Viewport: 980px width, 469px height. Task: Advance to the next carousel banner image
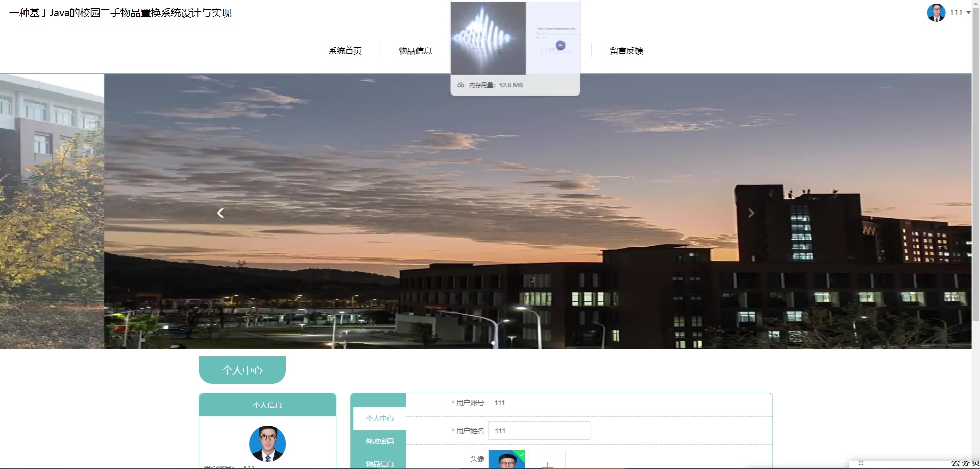pyautogui.click(x=751, y=213)
